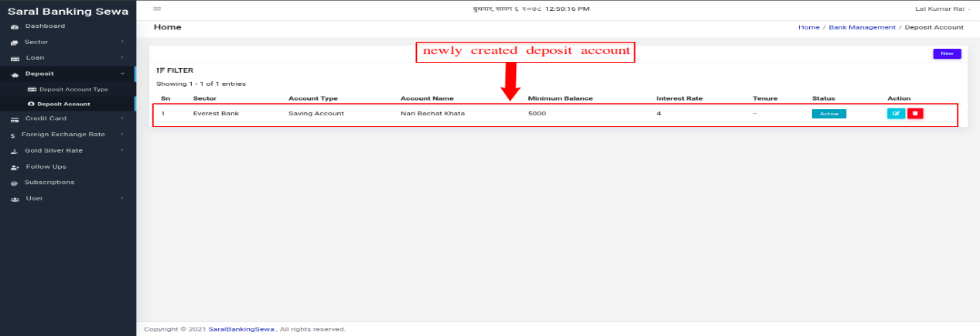
Task: Click the Gold Silver Rate icon
Action: [15, 151]
